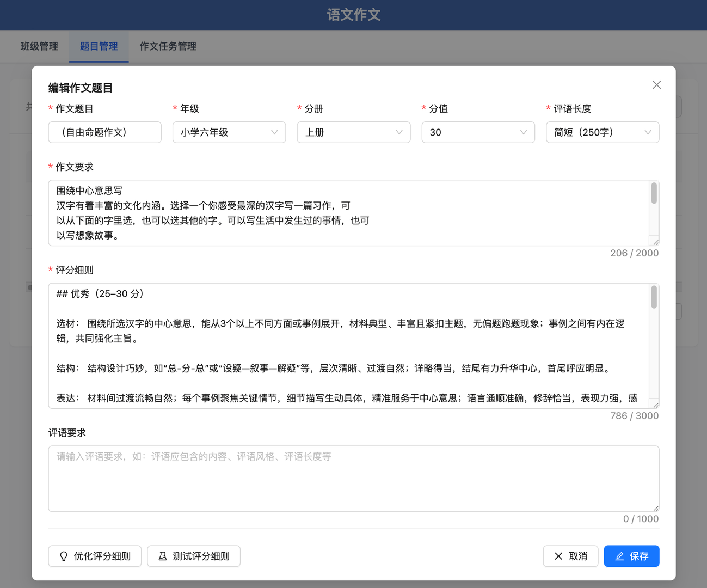Switch to the 作文任务管理 tab
The height and width of the screenshot is (588, 707).
point(168,46)
